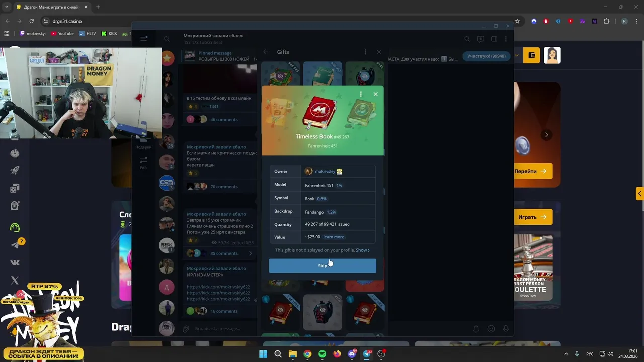Click the Rook 0.6% rarity badge
Viewport: 644px width, 362px height.
[x=321, y=199]
